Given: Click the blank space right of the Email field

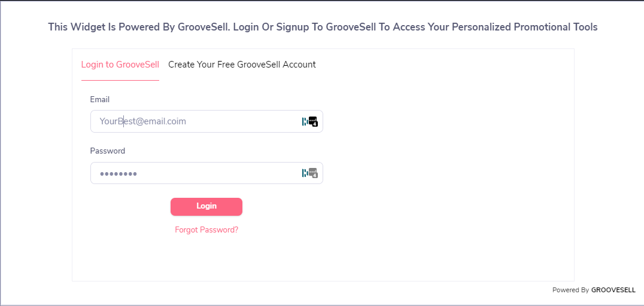Looking at the screenshot, I should (x=448, y=121).
